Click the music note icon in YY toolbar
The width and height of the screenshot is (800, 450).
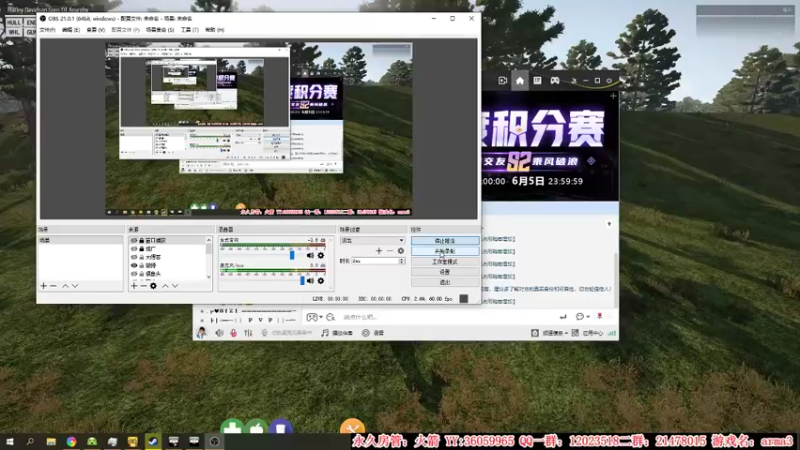(325, 333)
